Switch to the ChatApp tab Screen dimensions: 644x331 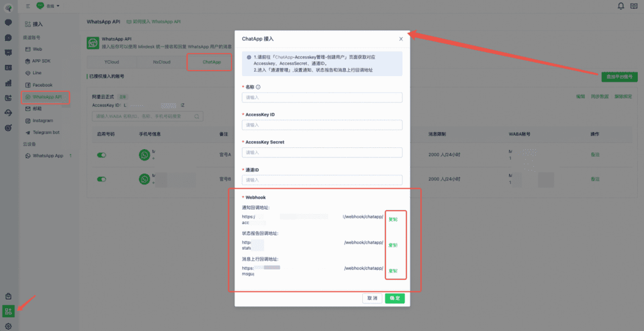pyautogui.click(x=211, y=62)
